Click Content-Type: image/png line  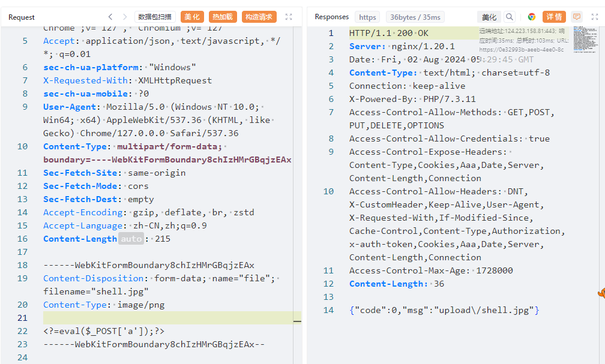104,305
